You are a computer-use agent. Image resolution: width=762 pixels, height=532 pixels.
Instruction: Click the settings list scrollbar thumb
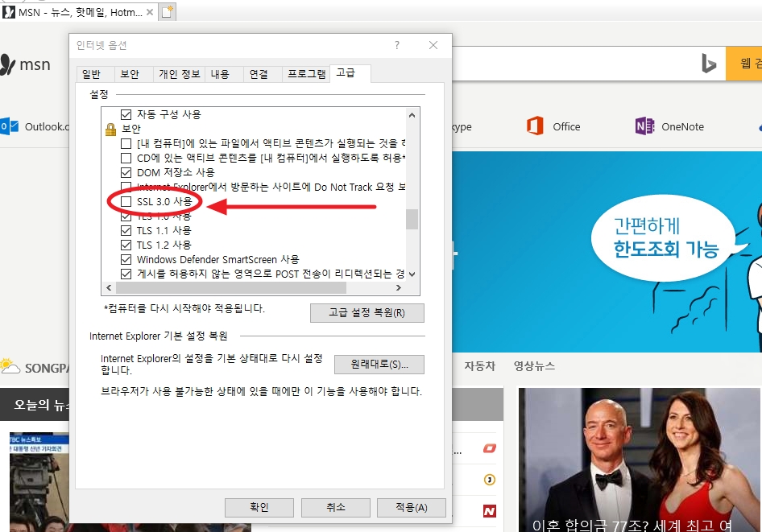(412, 219)
